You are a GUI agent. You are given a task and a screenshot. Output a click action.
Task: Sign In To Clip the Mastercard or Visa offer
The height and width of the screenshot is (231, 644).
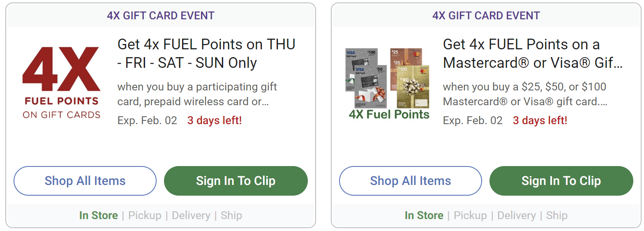(x=561, y=181)
